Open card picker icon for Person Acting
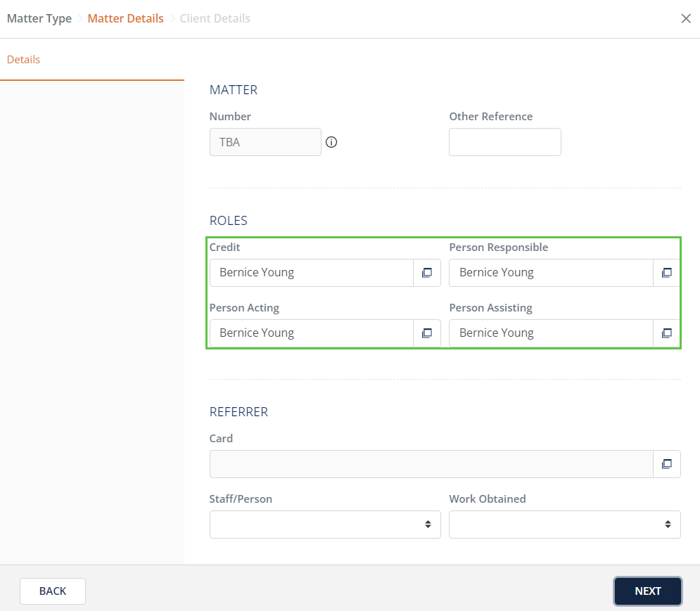Image resolution: width=700 pixels, height=611 pixels. [x=426, y=333]
